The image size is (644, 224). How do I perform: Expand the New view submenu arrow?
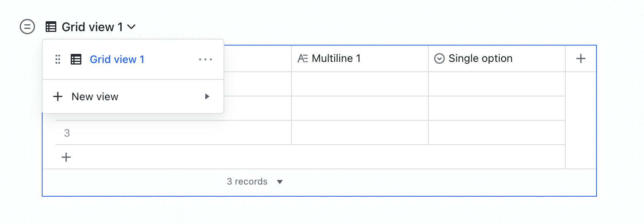[207, 96]
